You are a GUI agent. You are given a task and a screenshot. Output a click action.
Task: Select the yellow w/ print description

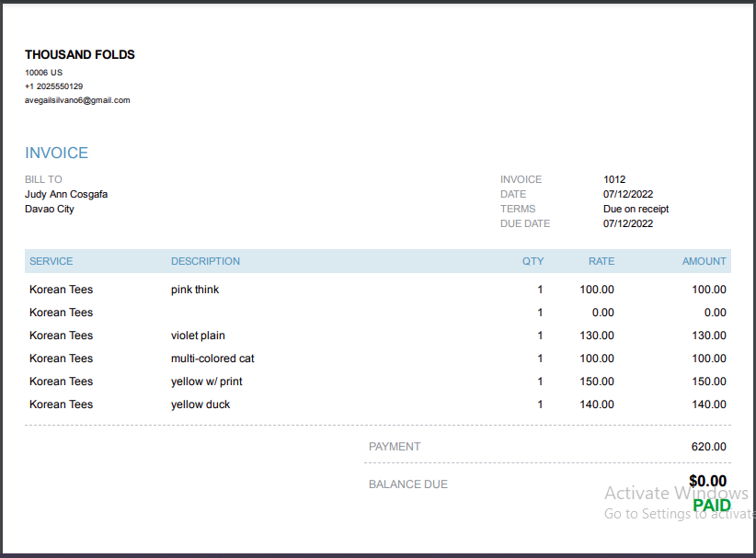click(x=206, y=381)
